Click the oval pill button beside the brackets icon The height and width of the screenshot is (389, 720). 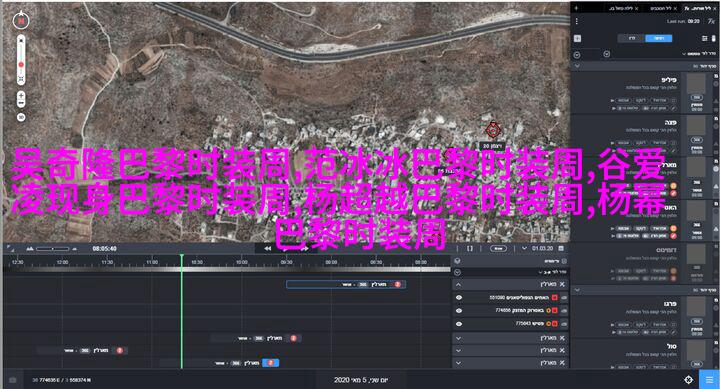pos(498,248)
